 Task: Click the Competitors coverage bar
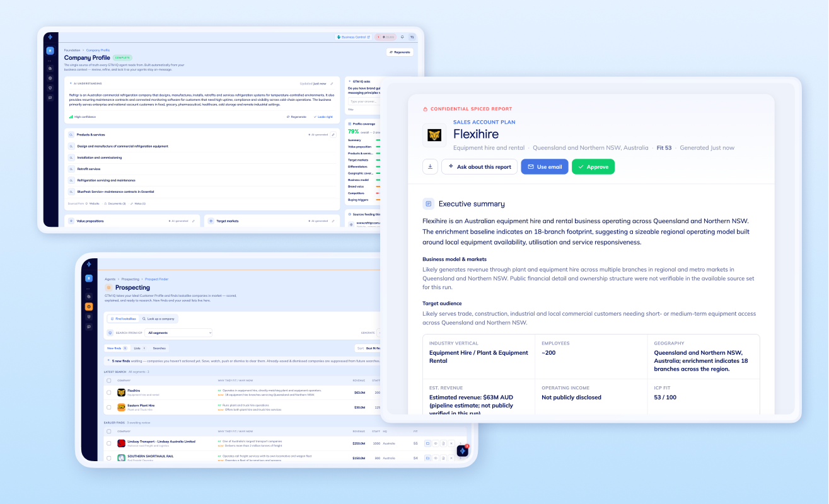pos(378,193)
